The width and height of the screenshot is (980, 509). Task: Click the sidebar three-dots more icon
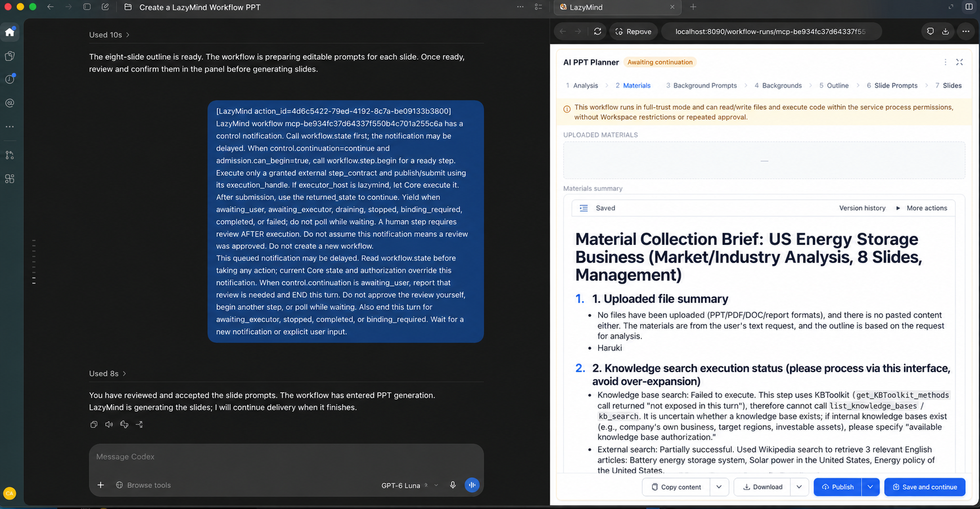pos(10,127)
